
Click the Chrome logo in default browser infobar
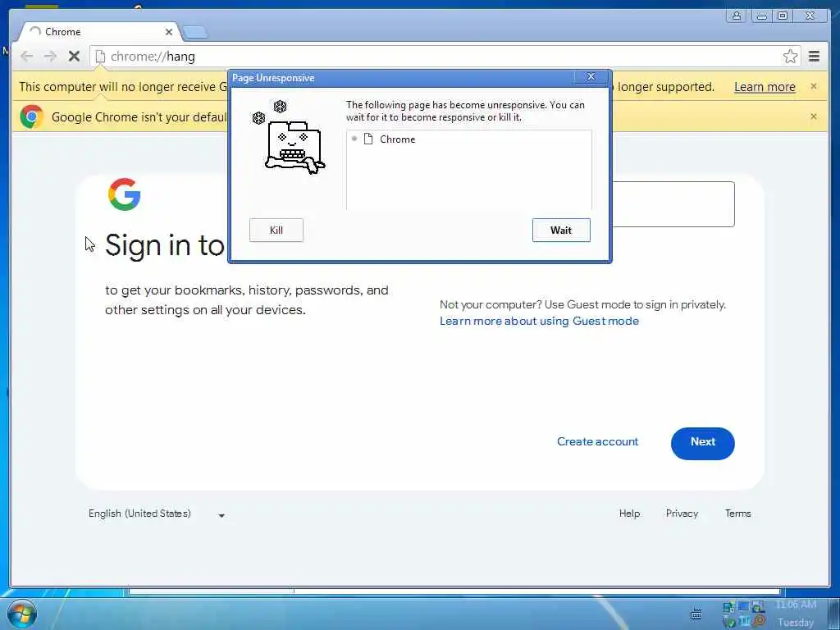32,116
